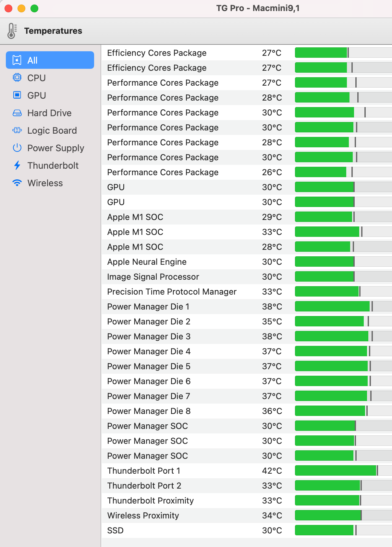Viewport: 392px width, 547px height.
Task: Click the SSD temperature bar
Action: [x=343, y=530]
